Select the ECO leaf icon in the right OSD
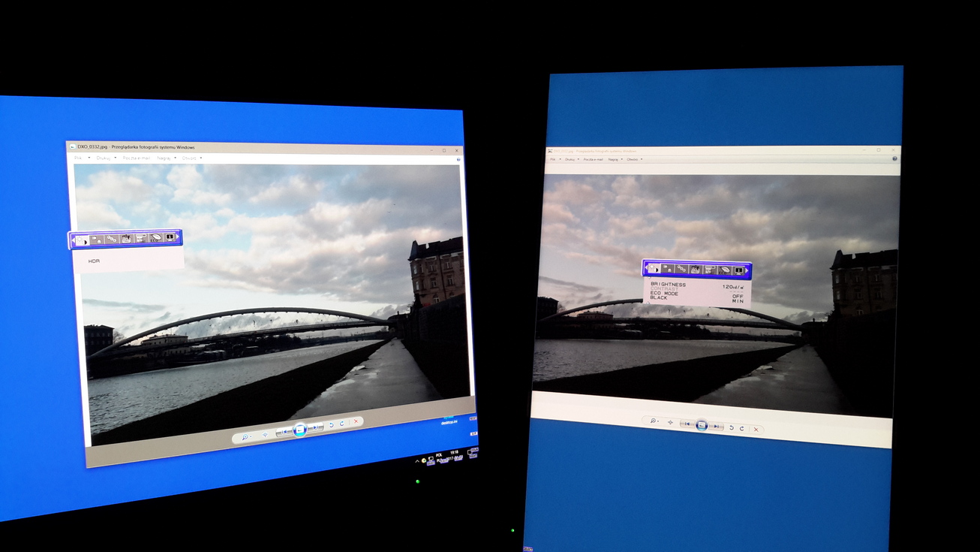The width and height of the screenshot is (980, 552). coord(725,270)
